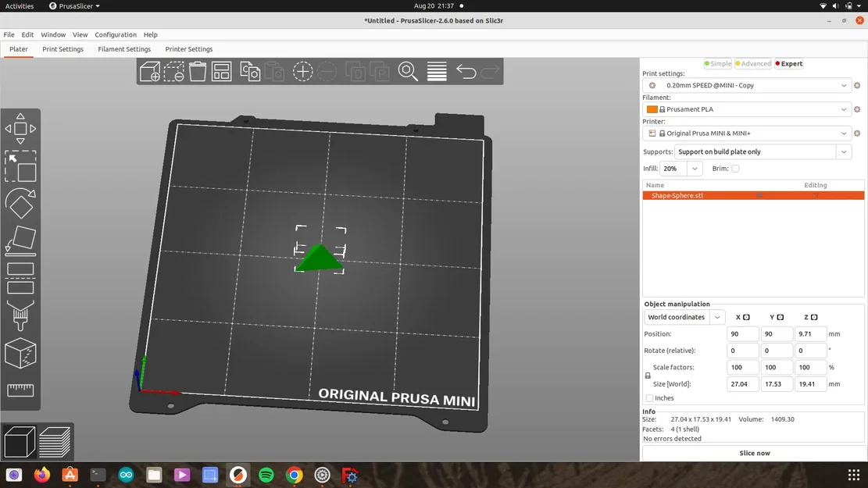Select the Seam painting tool
The height and width of the screenshot is (488, 868).
click(20, 353)
